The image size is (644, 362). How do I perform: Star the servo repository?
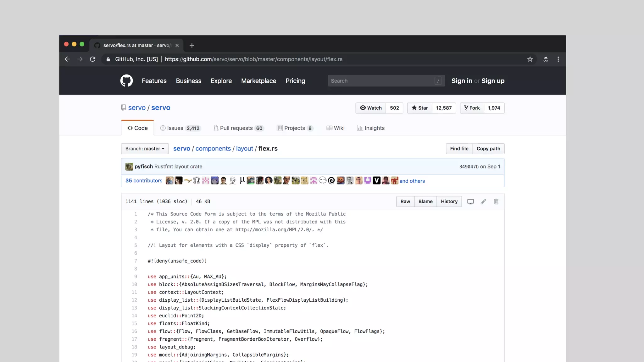click(419, 108)
